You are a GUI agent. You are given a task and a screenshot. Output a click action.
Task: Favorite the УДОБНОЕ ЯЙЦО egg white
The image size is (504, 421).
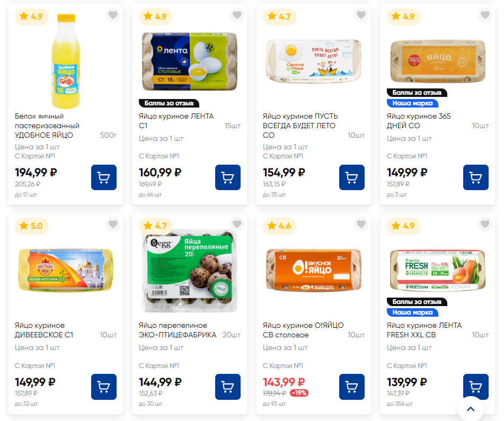click(113, 15)
